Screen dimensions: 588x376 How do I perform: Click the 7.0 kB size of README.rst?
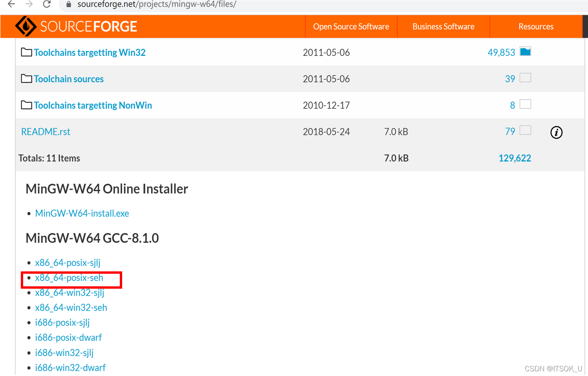pos(396,132)
